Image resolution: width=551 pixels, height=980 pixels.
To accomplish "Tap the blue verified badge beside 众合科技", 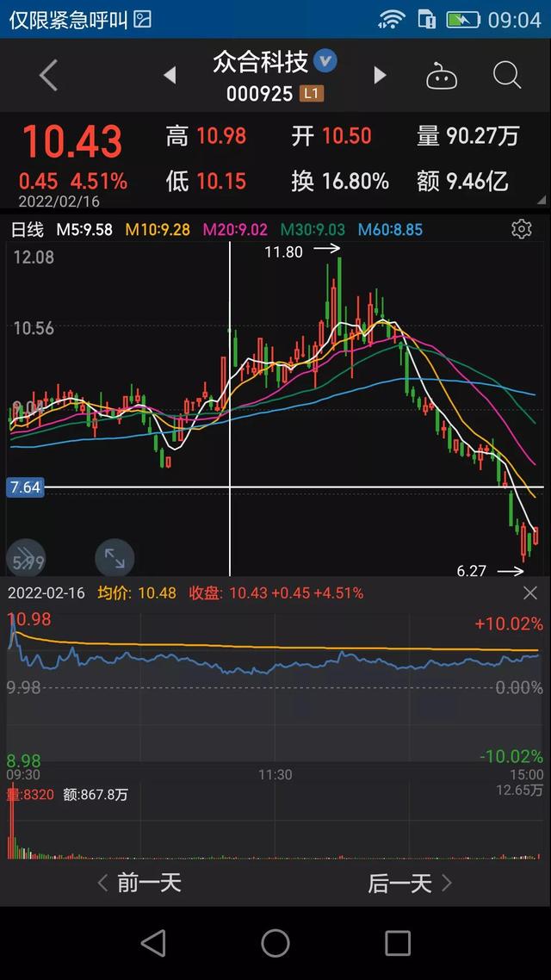I will (x=325, y=60).
